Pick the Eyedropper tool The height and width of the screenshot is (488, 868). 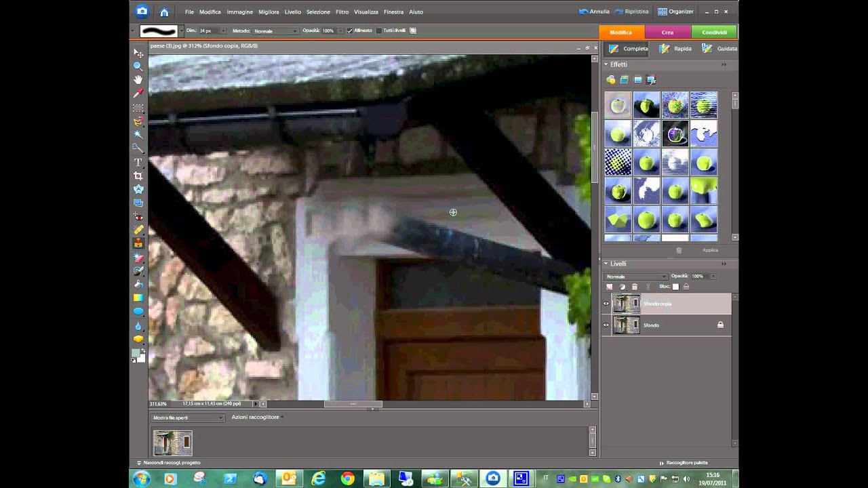pos(138,94)
